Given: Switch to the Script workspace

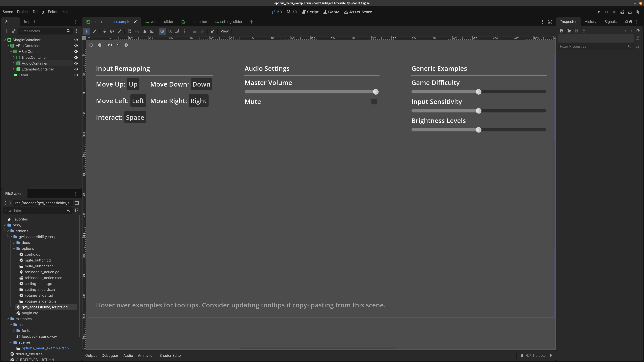Looking at the screenshot, I should coord(310,12).
